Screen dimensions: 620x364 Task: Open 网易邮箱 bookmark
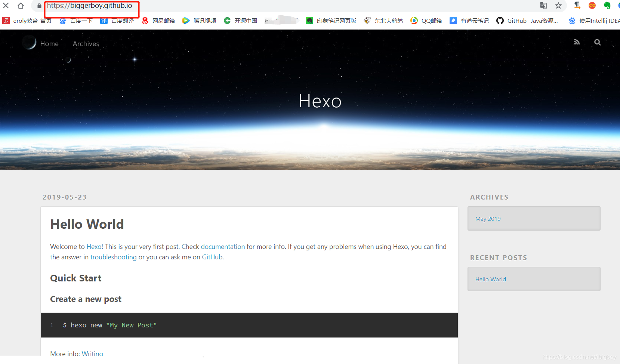point(158,21)
